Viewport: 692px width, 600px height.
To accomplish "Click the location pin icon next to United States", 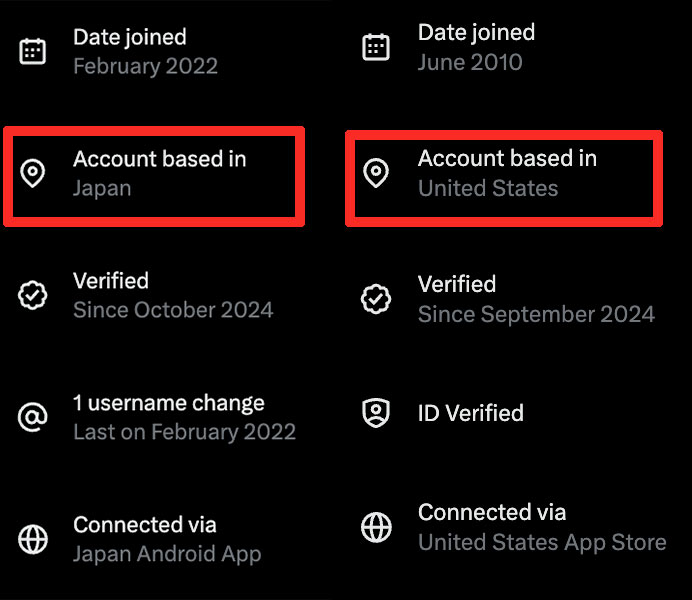I will point(376,174).
